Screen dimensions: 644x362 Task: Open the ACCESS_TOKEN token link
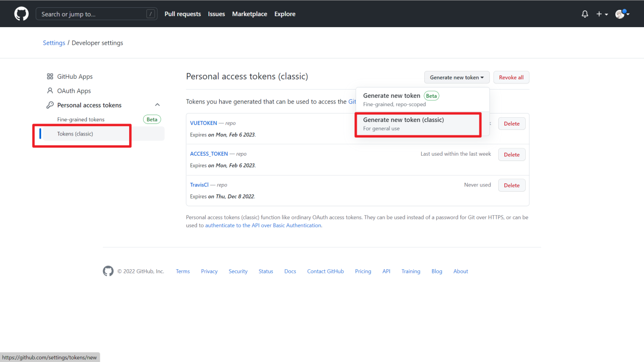point(209,154)
